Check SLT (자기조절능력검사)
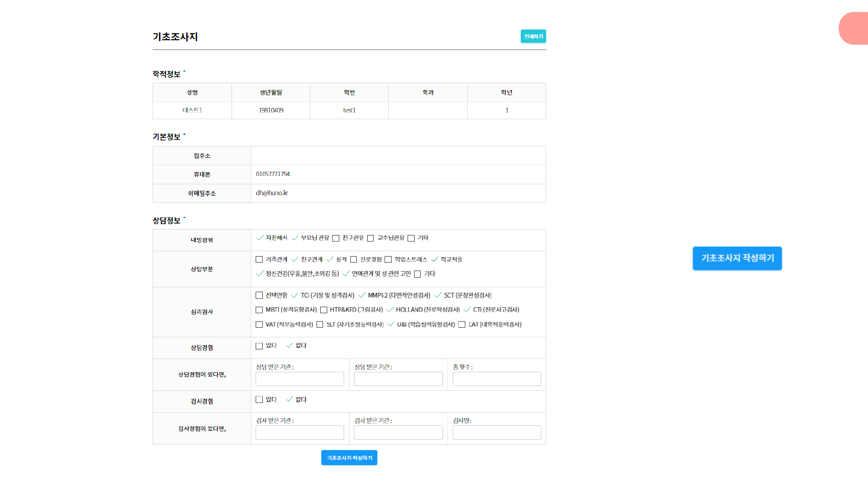Screen dimensions: 868x488 [320, 324]
